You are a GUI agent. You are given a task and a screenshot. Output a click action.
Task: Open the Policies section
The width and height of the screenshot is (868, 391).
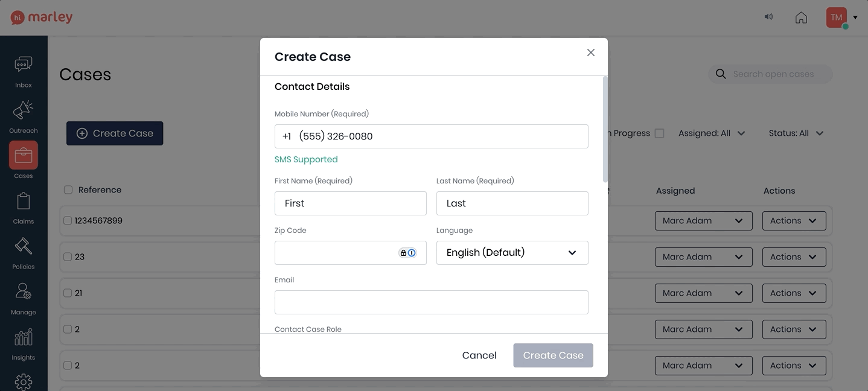point(23,250)
